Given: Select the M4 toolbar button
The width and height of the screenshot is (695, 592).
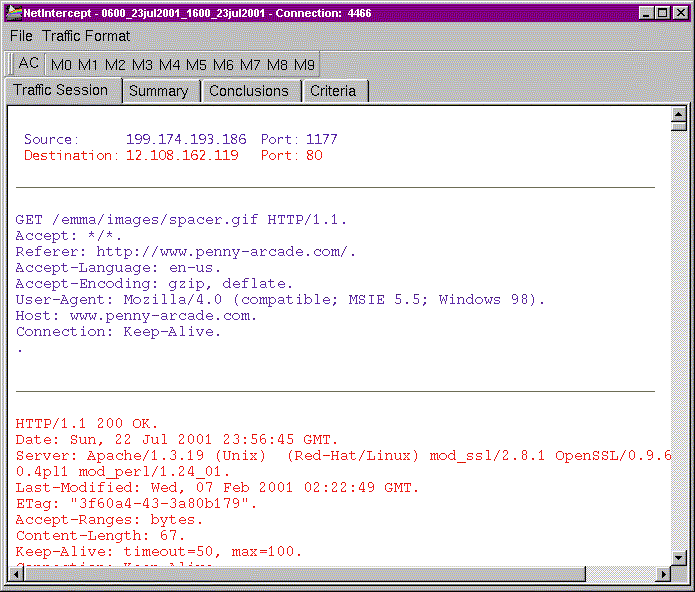Looking at the screenshot, I should tap(169, 65).
